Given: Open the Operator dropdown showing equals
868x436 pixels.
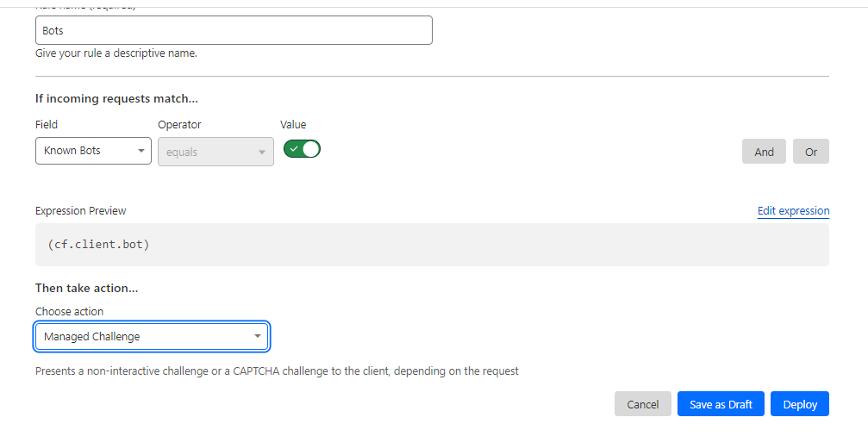Looking at the screenshot, I should pyautogui.click(x=215, y=152).
